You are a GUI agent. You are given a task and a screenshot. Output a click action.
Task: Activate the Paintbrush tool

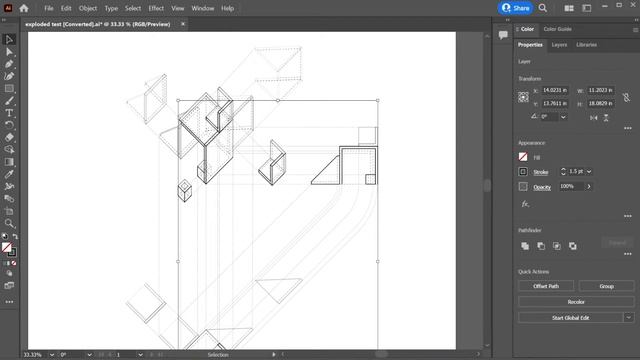[x=9, y=101]
